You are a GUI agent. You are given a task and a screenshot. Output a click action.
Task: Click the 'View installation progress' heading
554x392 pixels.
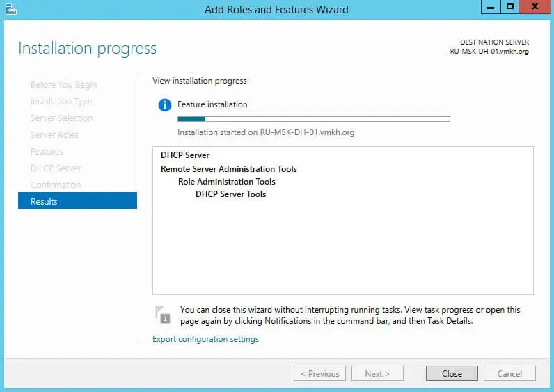(x=200, y=81)
